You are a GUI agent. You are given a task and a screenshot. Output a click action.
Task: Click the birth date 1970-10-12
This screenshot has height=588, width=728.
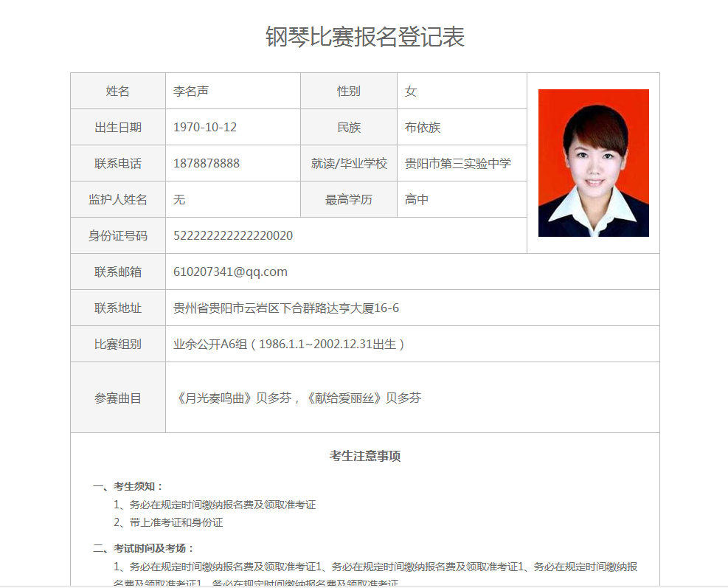coord(205,127)
